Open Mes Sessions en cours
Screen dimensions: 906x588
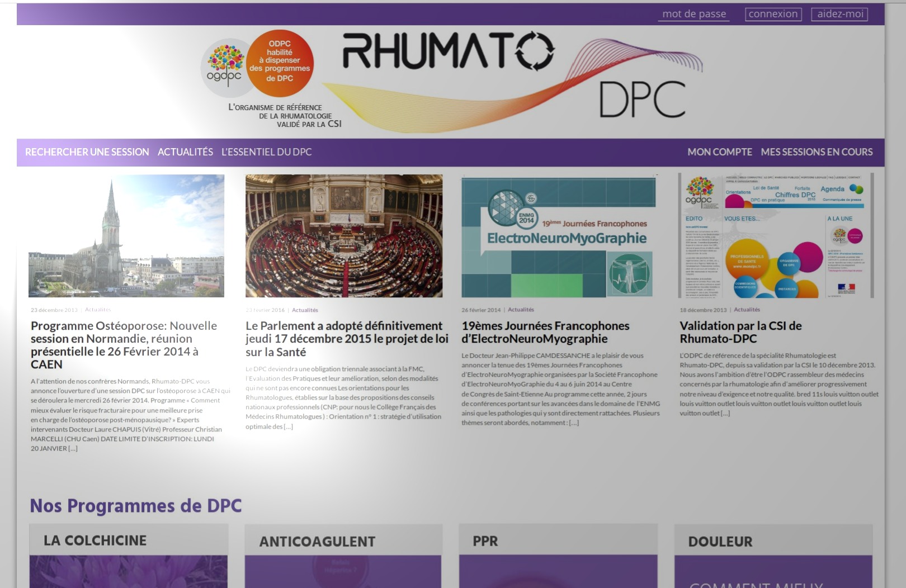pyautogui.click(x=817, y=152)
